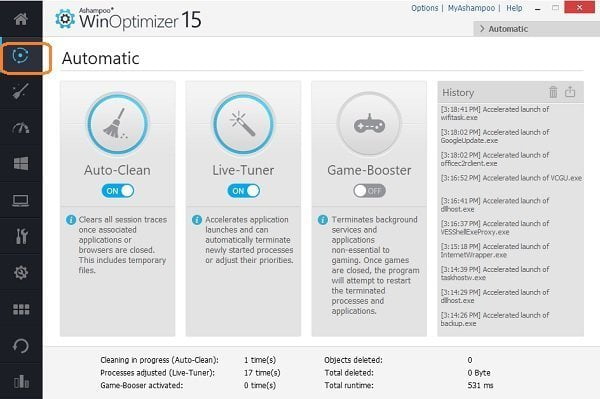Open the speedometer performance sidebar icon
Viewport: 600px width, 399px height.
click(21, 128)
